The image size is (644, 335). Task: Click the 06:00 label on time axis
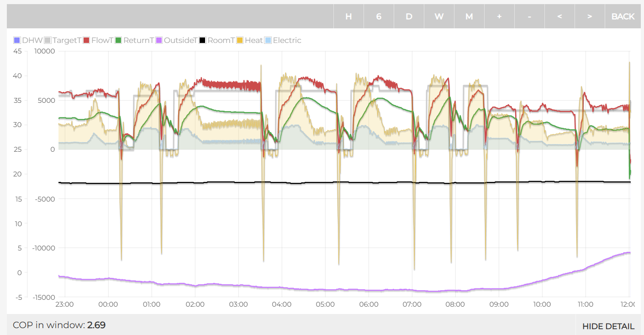tap(368, 304)
